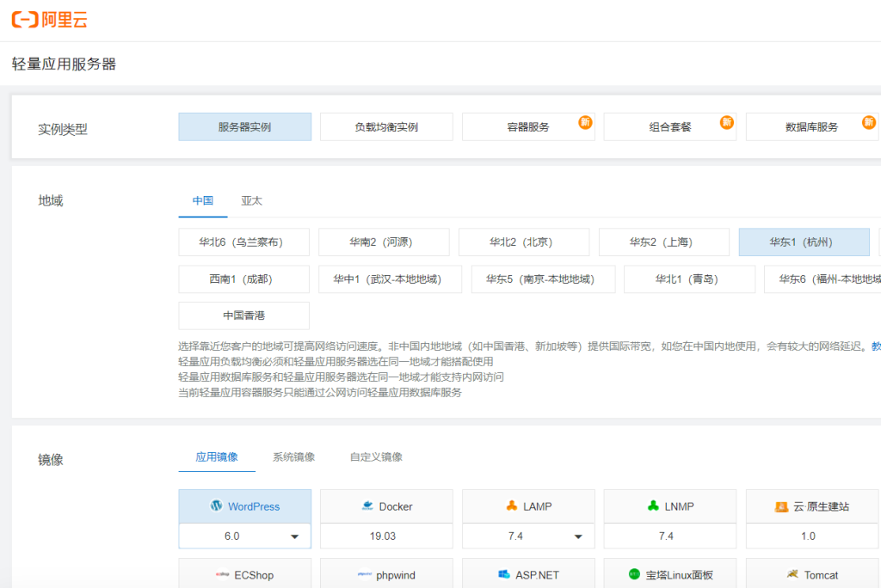
Task: Select the ASP.NET image
Action: pos(527,574)
